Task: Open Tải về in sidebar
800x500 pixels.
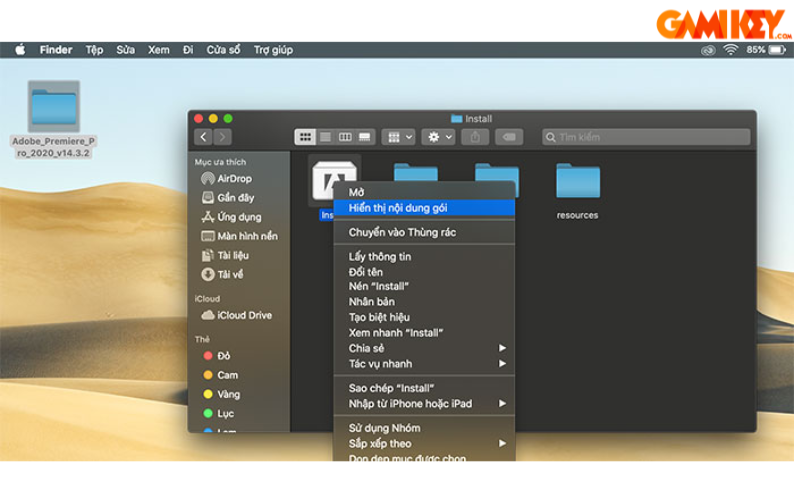Action: click(222, 274)
